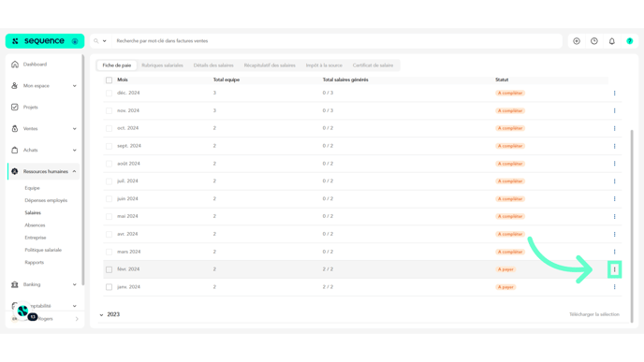Expand the 2023 year section
644x362 pixels.
click(x=101, y=315)
